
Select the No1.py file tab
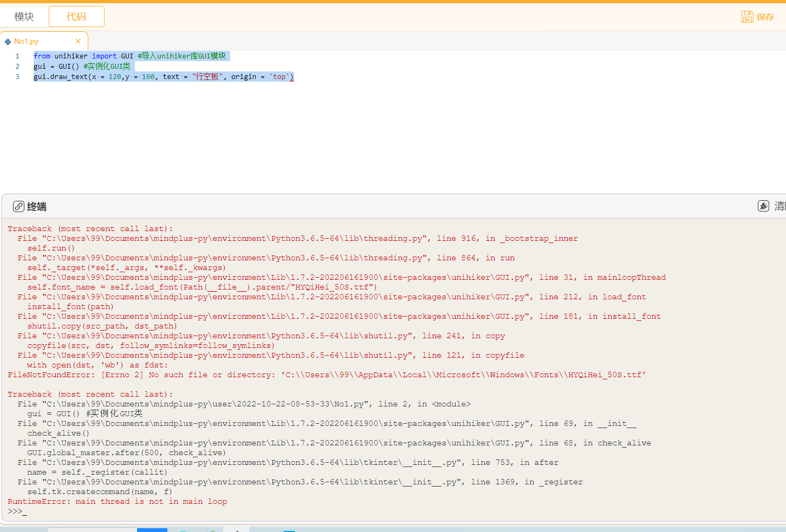point(43,41)
